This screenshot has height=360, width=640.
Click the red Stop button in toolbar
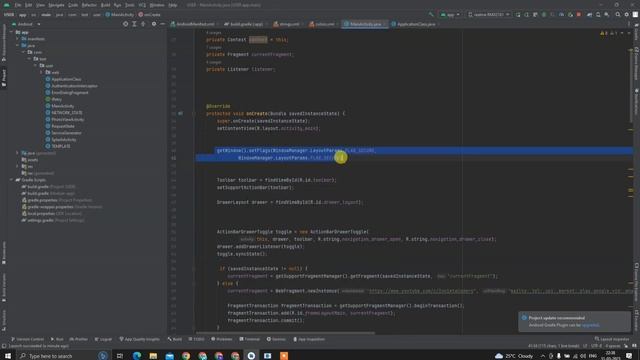[578, 14]
